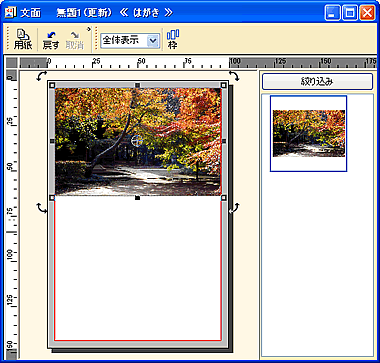Expand the toolbar overflow chevron

pyautogui.click(x=89, y=29)
